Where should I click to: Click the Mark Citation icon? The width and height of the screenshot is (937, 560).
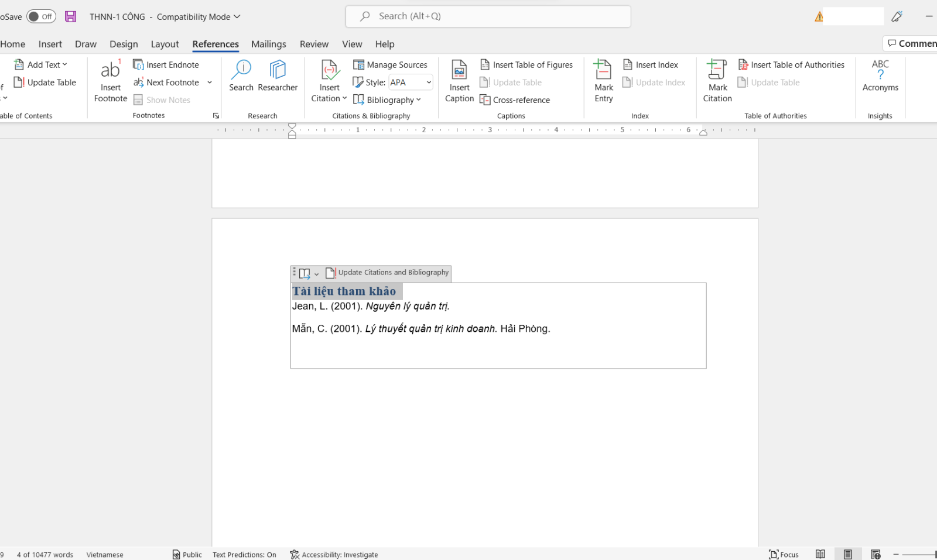[717, 70]
